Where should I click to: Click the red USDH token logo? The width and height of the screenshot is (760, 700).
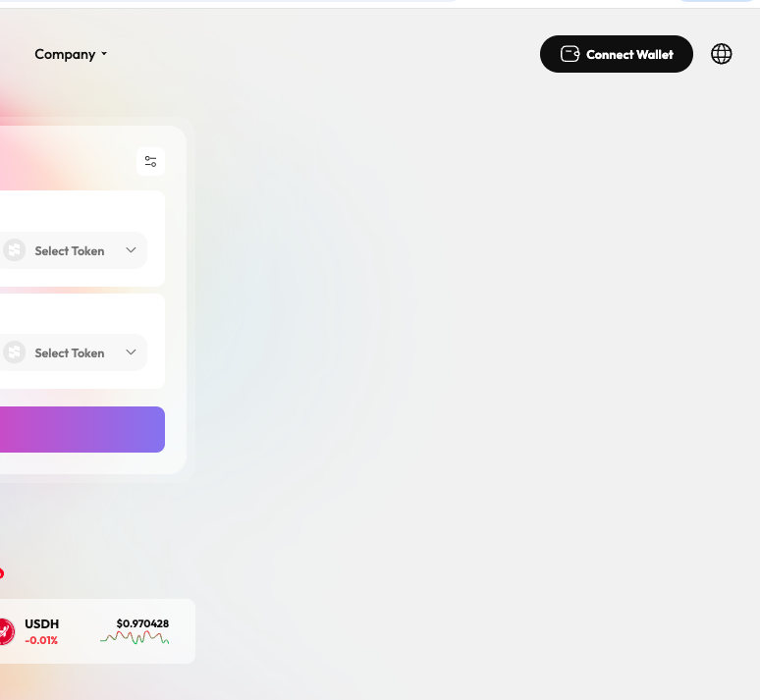pyautogui.click(x=5, y=631)
